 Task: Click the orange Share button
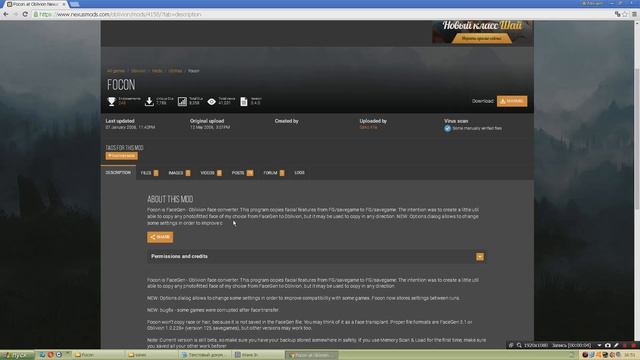tap(160, 237)
